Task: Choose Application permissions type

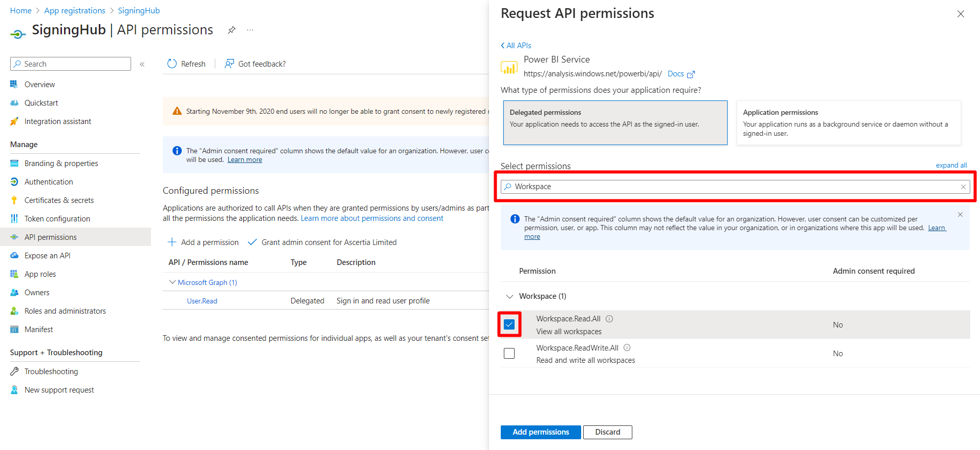Action: click(848, 122)
